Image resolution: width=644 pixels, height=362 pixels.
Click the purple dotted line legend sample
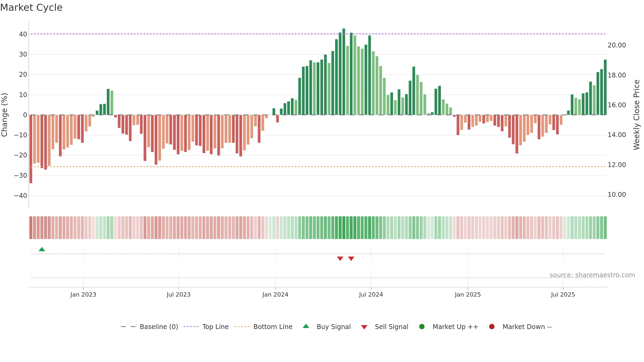click(191, 327)
